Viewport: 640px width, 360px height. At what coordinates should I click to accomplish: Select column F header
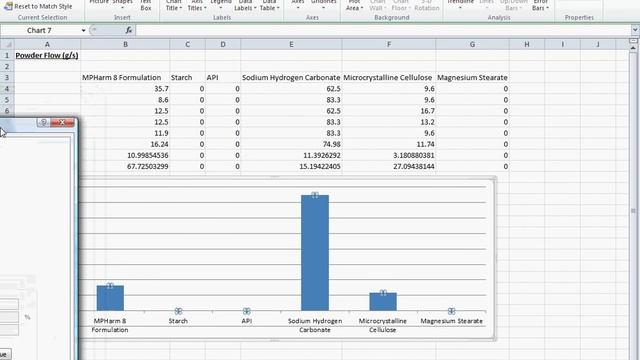(x=389, y=44)
